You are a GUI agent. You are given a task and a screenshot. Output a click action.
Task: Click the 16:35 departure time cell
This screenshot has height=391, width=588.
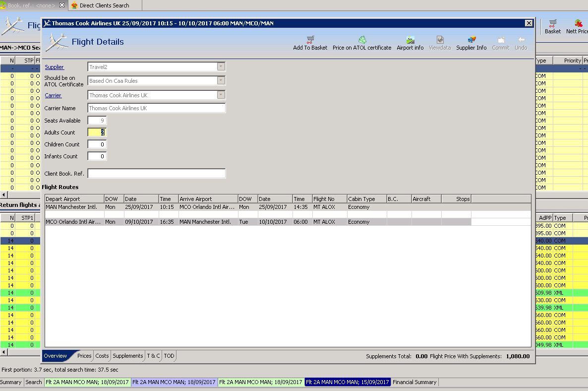click(169, 222)
